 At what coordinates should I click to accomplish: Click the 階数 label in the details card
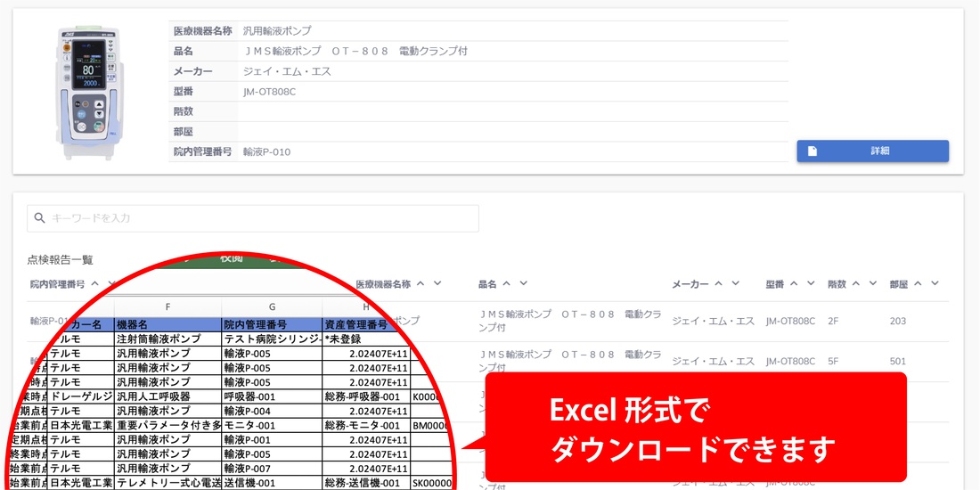(184, 111)
